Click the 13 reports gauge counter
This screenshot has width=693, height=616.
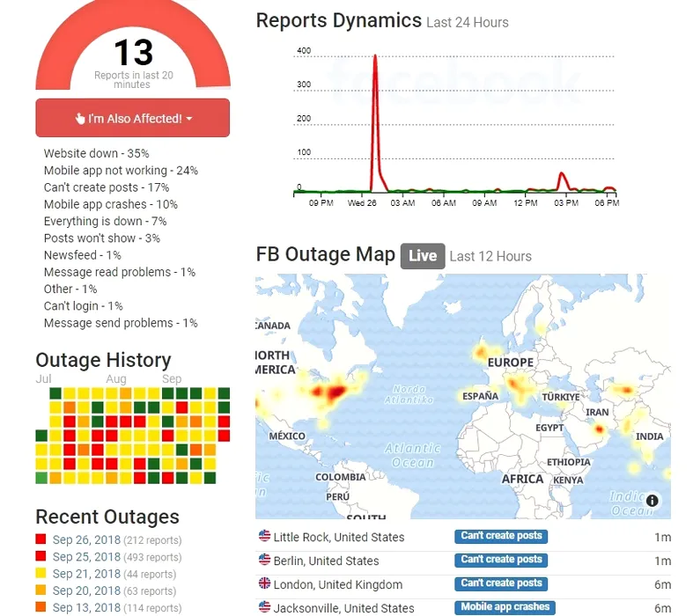coord(134,52)
